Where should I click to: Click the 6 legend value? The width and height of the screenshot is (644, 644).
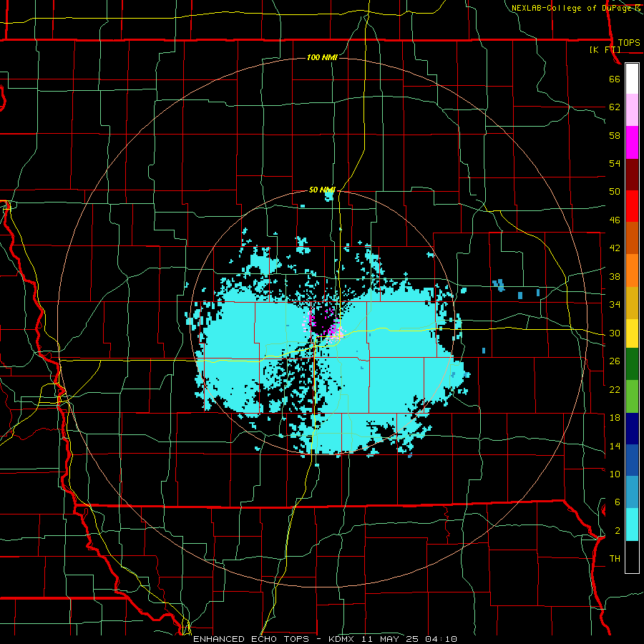point(617,502)
